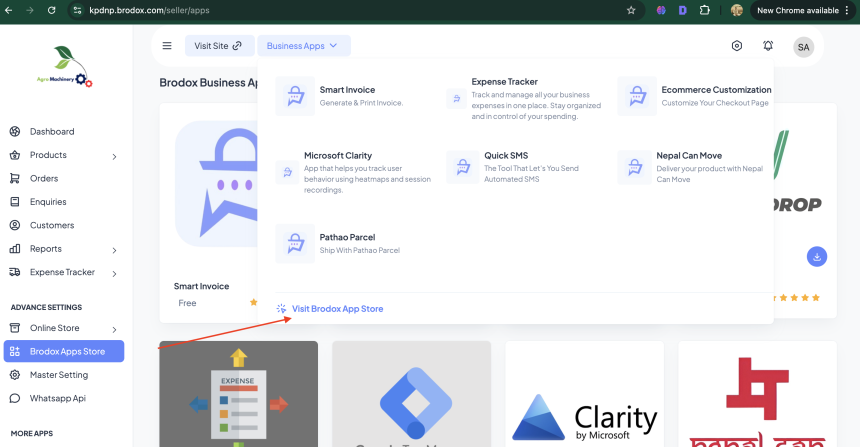The width and height of the screenshot is (860, 447).
Task: Click the Visit Site button
Action: (218, 46)
